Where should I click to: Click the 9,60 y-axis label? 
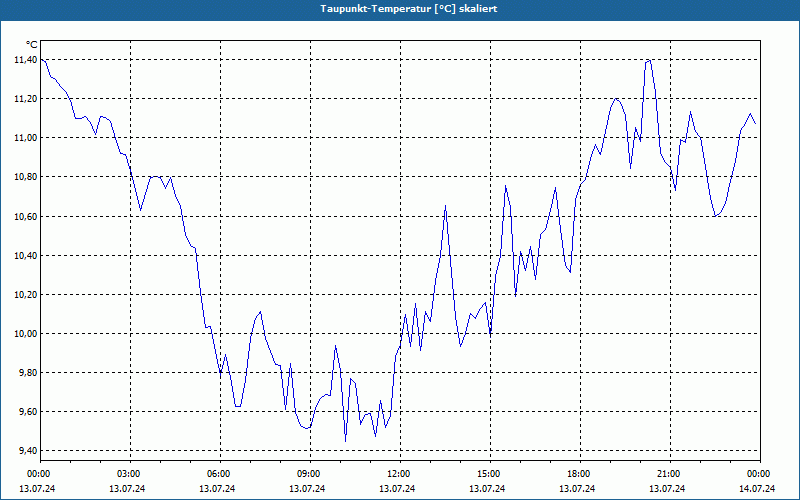[27, 411]
